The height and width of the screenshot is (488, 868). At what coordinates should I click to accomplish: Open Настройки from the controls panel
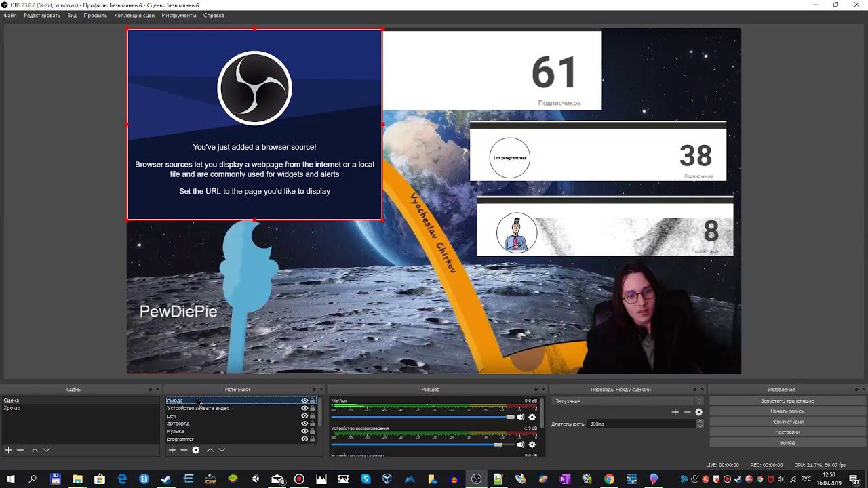787,432
